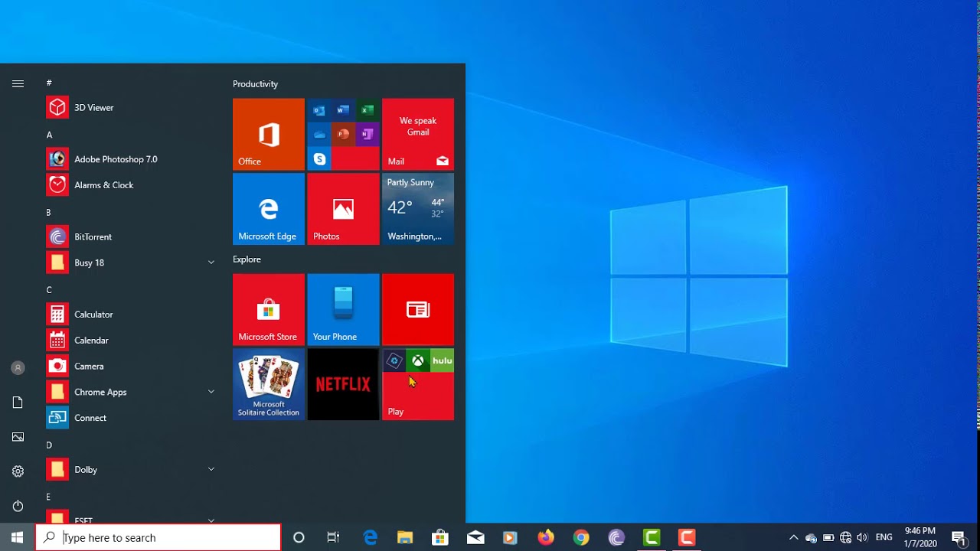The width and height of the screenshot is (980, 551).
Task: Open BitTorrent taskbar icon
Action: coord(616,538)
